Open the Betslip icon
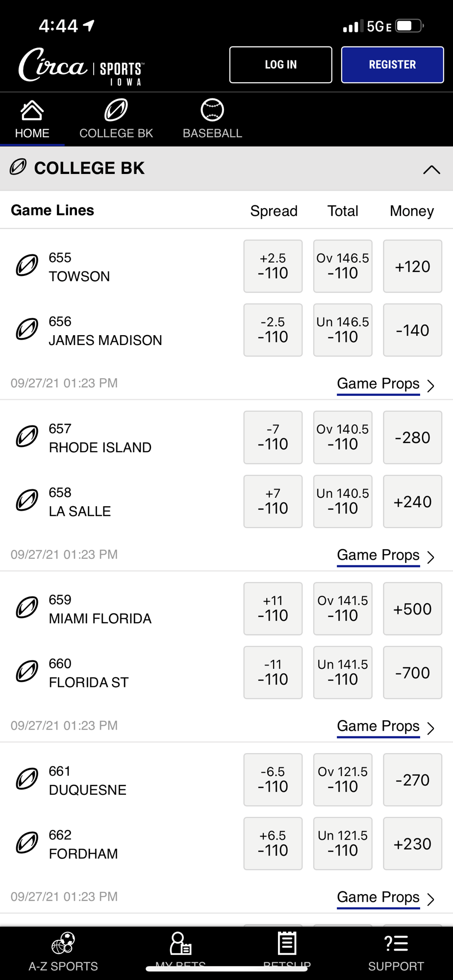453x980 pixels. pos(287,943)
